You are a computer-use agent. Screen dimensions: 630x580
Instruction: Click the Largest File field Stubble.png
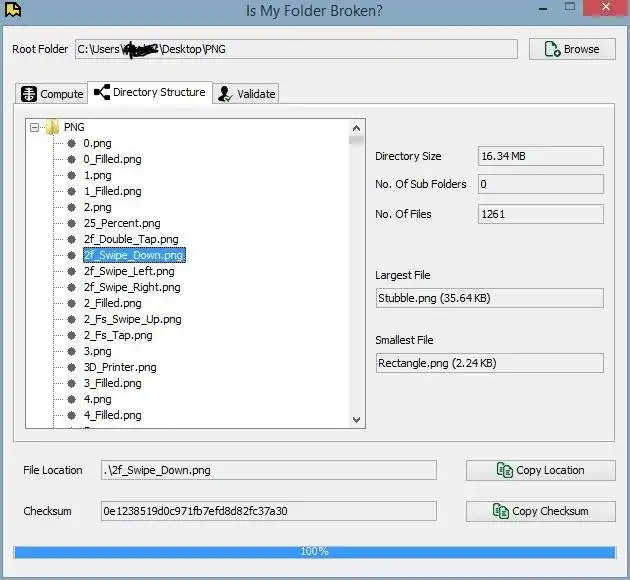(489, 298)
